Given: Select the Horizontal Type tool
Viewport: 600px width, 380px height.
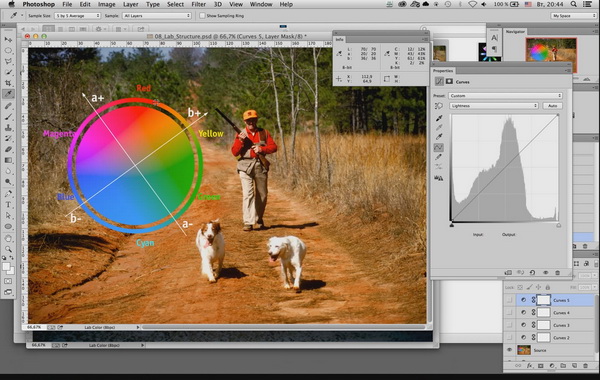Looking at the screenshot, I should click(x=8, y=205).
